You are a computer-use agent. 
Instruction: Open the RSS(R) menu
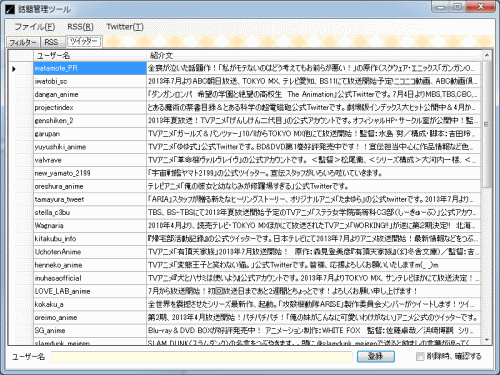[x=80, y=27]
